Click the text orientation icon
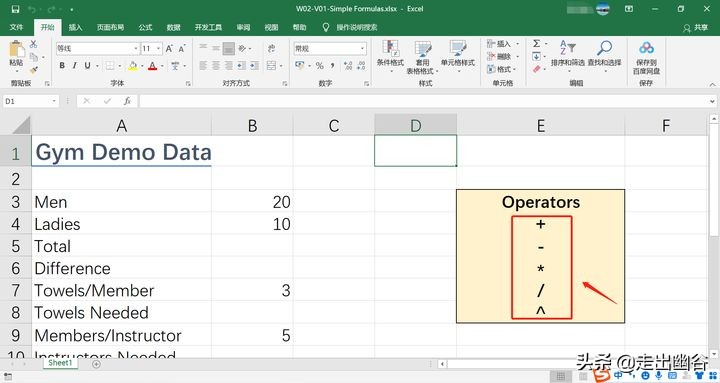The width and height of the screenshot is (720, 383). [242, 48]
